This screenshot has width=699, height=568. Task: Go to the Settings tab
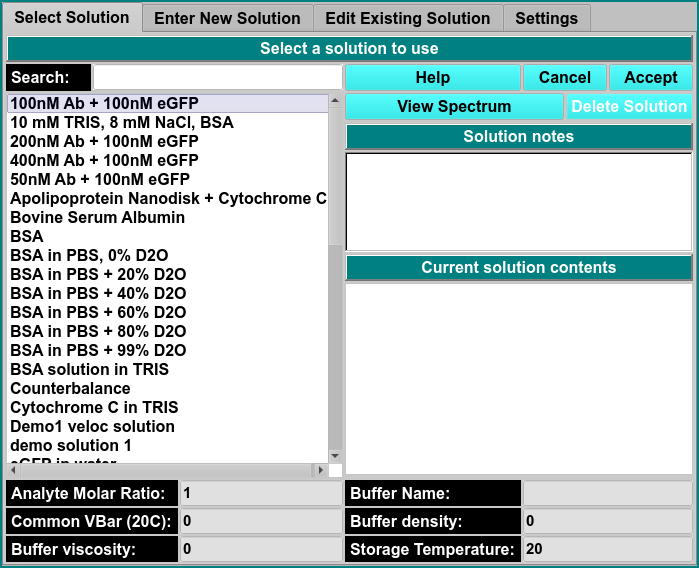click(x=546, y=18)
